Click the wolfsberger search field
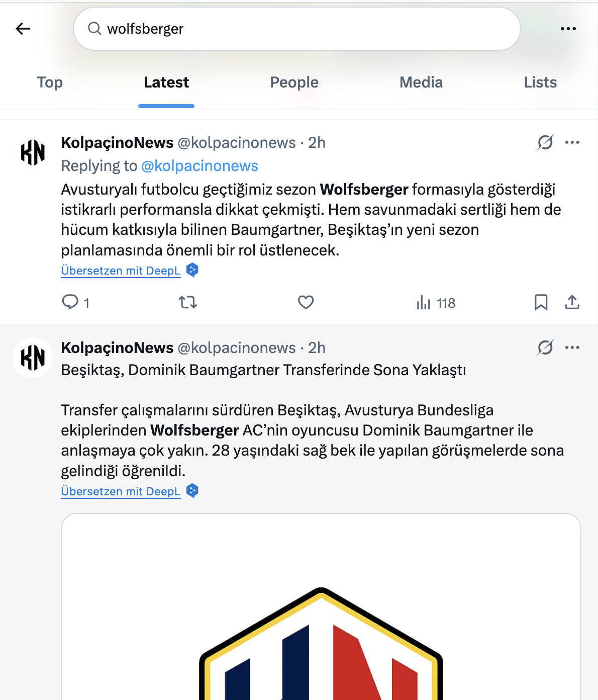 296,29
